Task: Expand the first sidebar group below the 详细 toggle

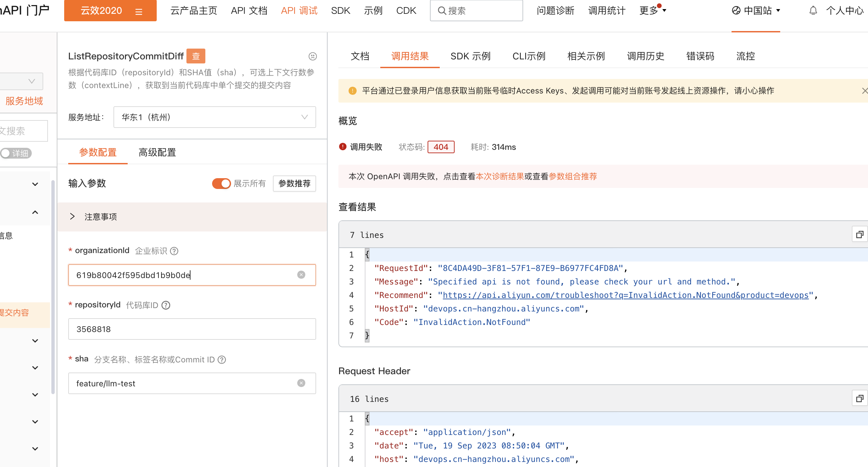Action: point(35,184)
